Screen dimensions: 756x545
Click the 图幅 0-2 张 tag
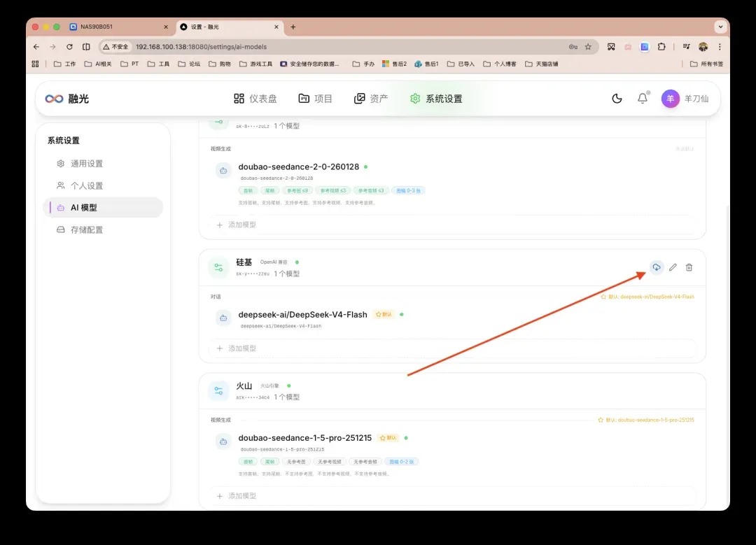coord(402,462)
